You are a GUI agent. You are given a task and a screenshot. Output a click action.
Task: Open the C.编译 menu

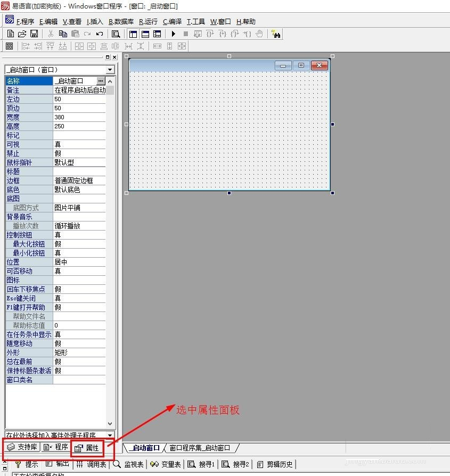pyautogui.click(x=172, y=22)
